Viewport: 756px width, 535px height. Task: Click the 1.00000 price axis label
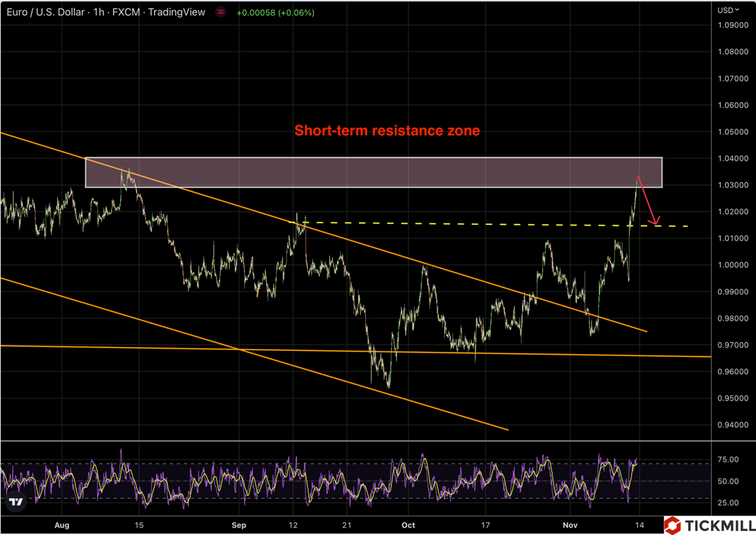point(733,265)
